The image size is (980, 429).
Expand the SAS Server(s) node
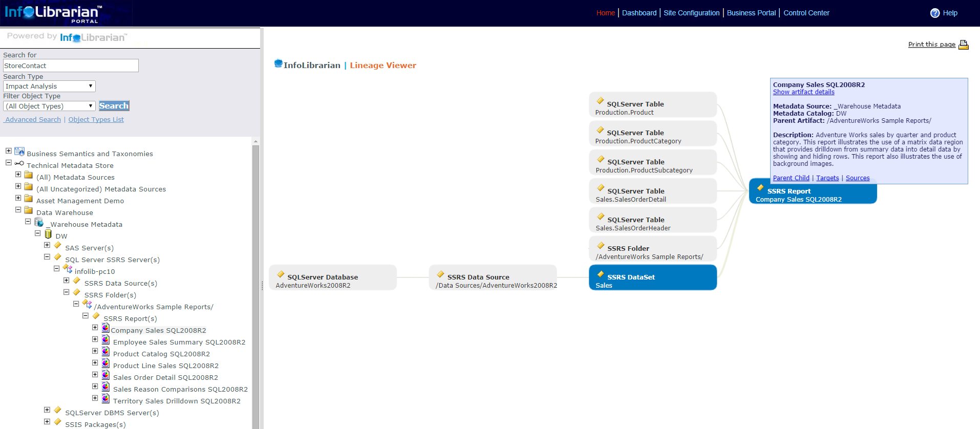[x=47, y=245]
